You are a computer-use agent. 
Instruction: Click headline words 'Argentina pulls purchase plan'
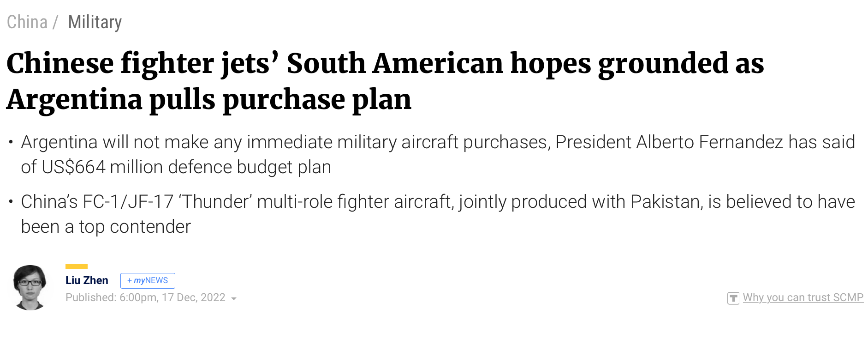[209, 99]
